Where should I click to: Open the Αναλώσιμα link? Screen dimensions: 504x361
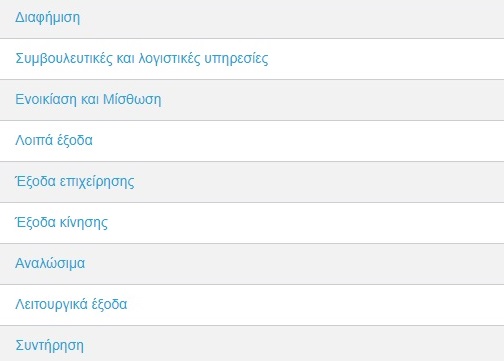coord(50,263)
